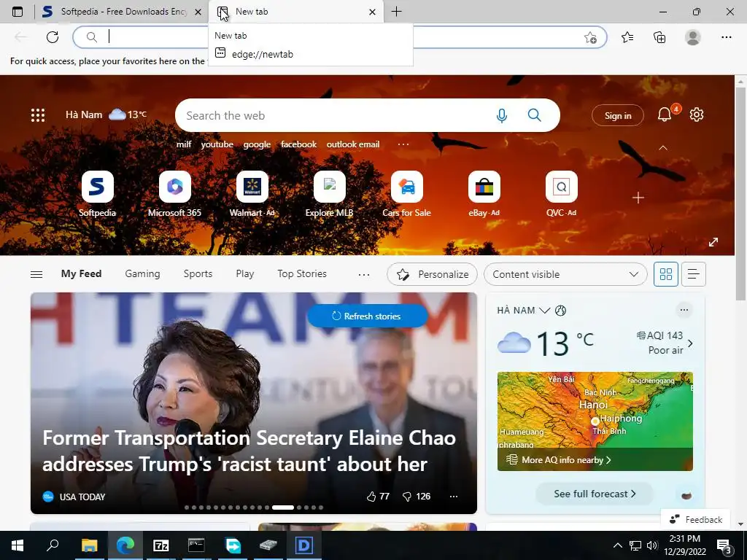Switch feed to grid view layout

pyautogui.click(x=665, y=274)
